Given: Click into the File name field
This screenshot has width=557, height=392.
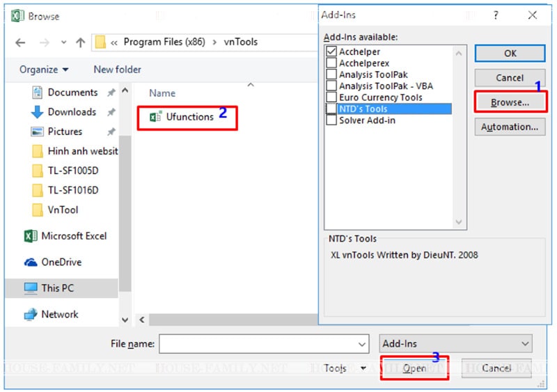Looking at the screenshot, I should (264, 344).
